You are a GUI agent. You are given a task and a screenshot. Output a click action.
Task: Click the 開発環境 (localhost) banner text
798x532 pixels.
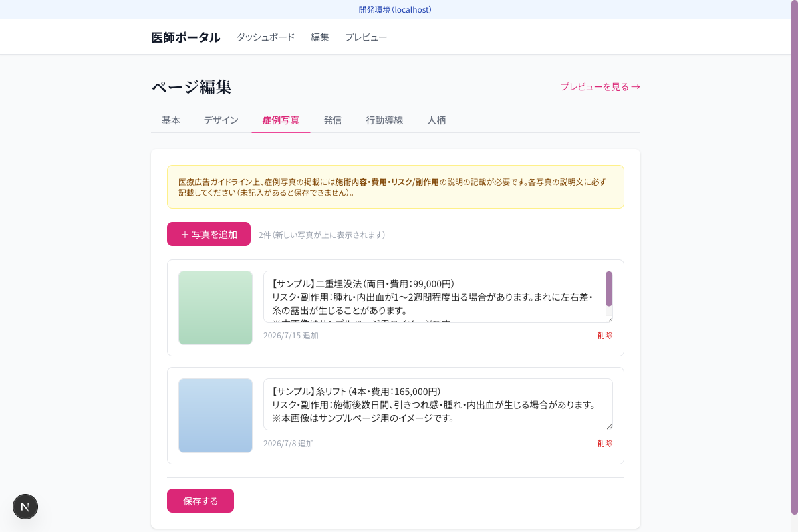click(395, 9)
